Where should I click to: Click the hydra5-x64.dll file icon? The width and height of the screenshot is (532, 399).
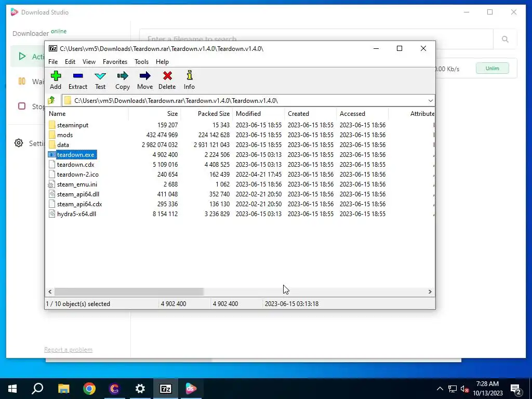click(x=51, y=214)
